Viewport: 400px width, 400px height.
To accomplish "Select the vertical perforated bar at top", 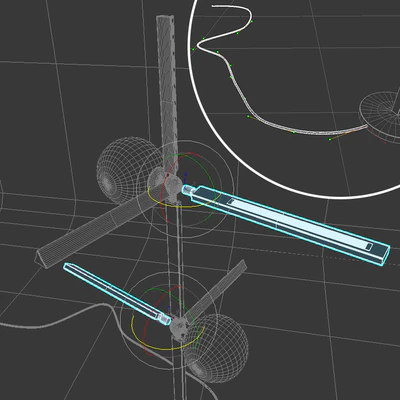I will tap(167, 90).
